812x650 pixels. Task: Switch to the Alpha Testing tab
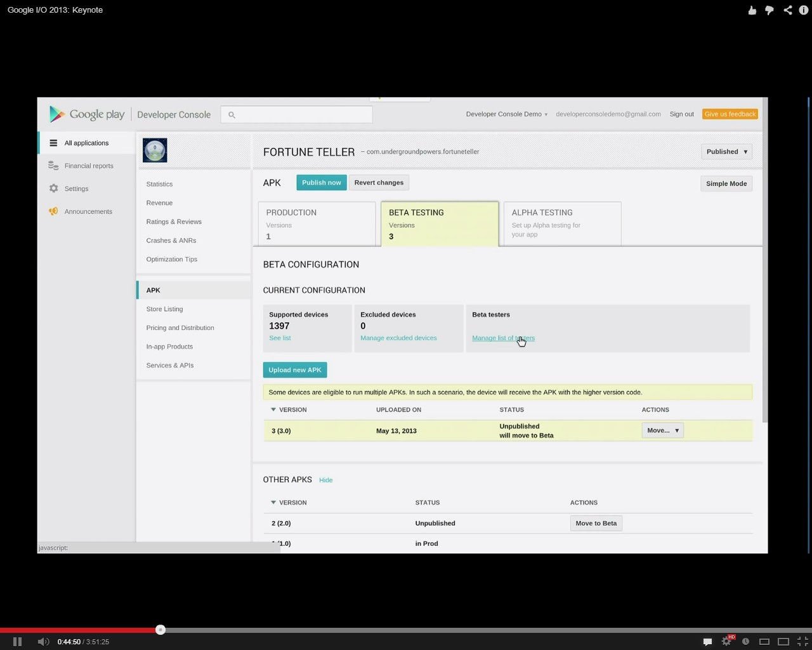pos(562,223)
